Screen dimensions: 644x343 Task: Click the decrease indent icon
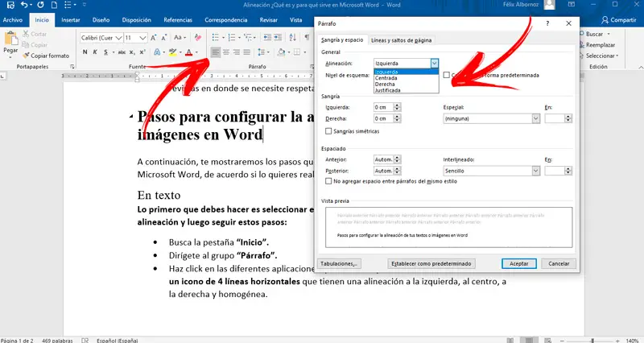point(267,37)
